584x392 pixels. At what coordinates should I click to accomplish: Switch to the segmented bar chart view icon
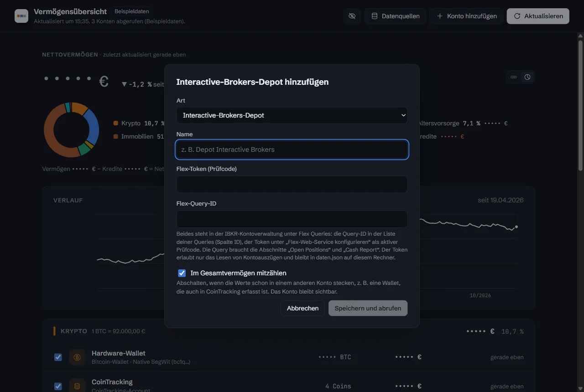(514, 77)
